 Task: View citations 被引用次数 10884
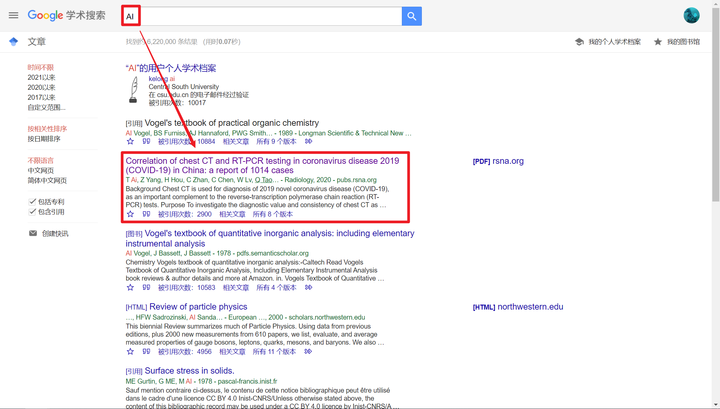[186, 141]
